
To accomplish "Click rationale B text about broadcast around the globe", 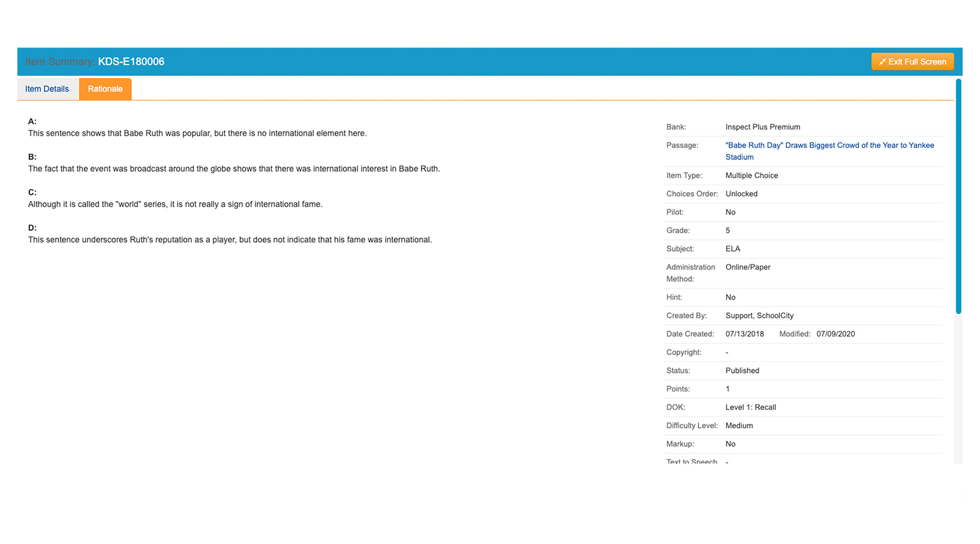I will click(234, 168).
